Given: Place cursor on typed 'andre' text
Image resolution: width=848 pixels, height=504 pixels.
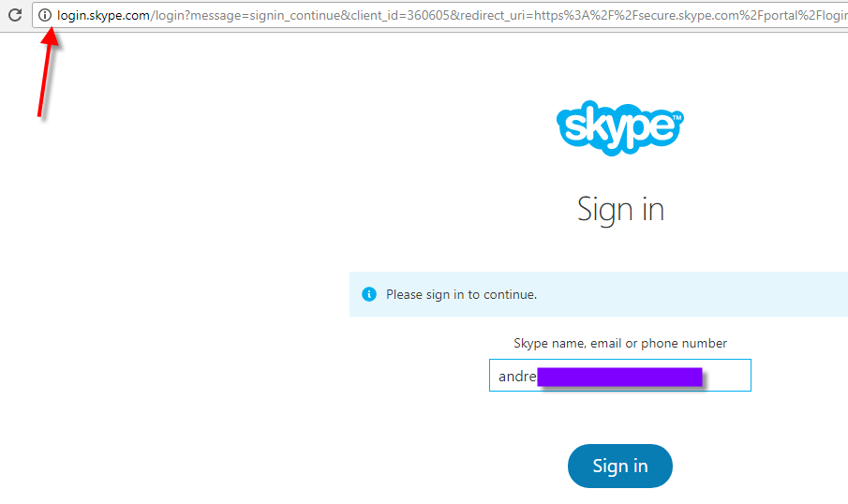Looking at the screenshot, I should (517, 377).
